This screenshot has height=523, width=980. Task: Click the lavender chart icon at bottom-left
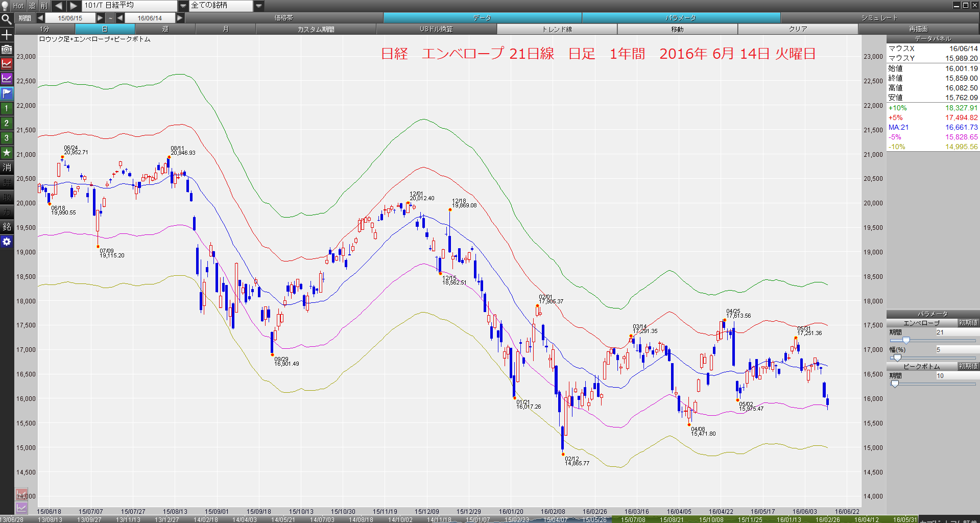tap(21, 508)
